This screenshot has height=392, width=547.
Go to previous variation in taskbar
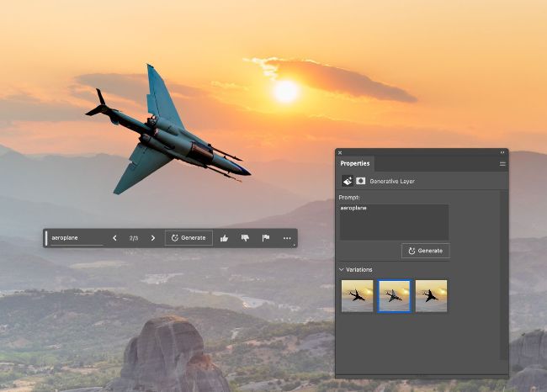pyautogui.click(x=114, y=238)
